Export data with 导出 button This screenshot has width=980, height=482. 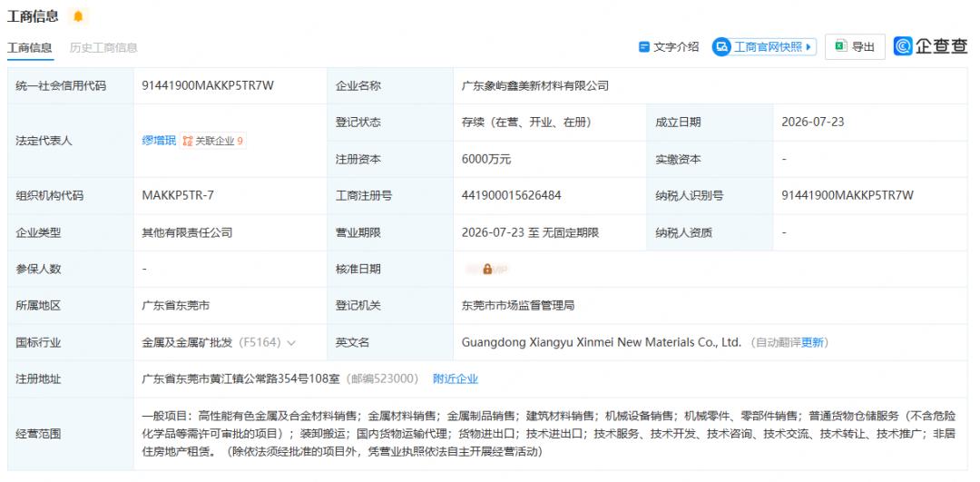pos(855,47)
